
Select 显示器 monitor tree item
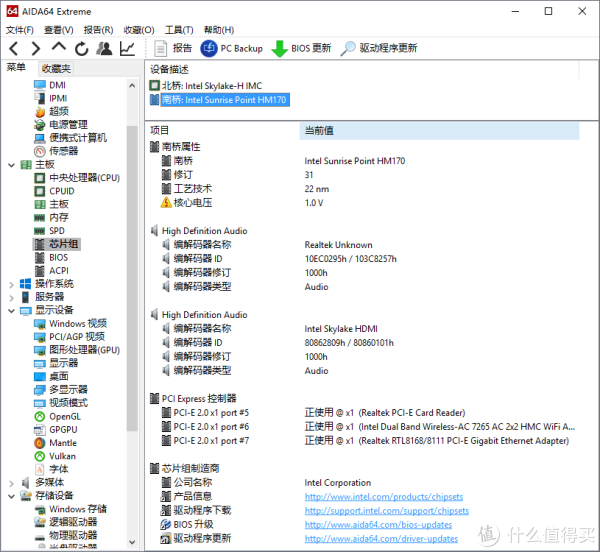56,363
